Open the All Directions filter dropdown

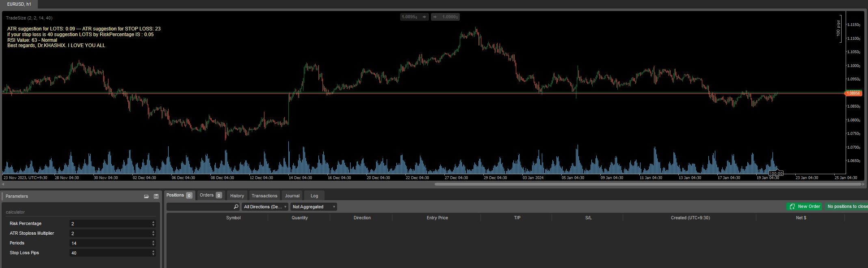pyautogui.click(x=265, y=207)
